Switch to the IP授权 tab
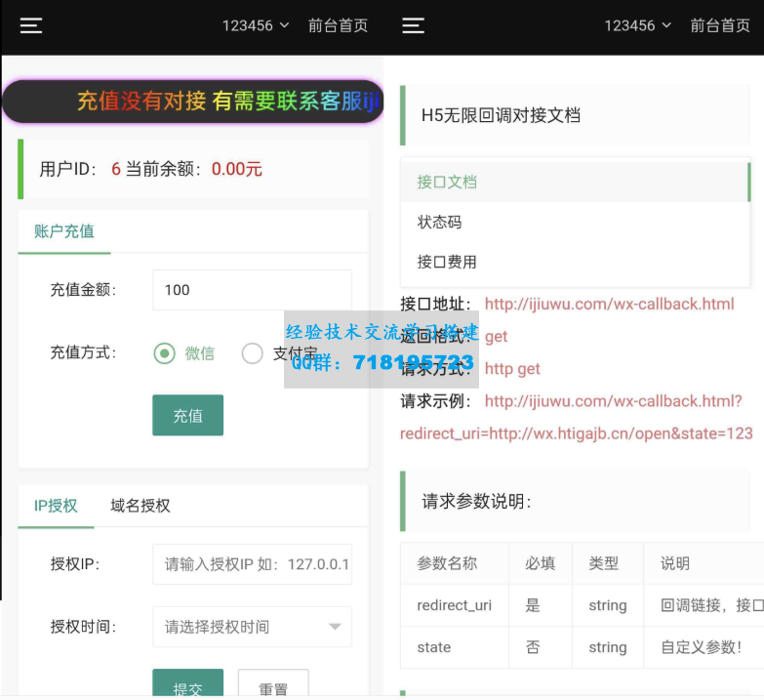 click(56, 506)
